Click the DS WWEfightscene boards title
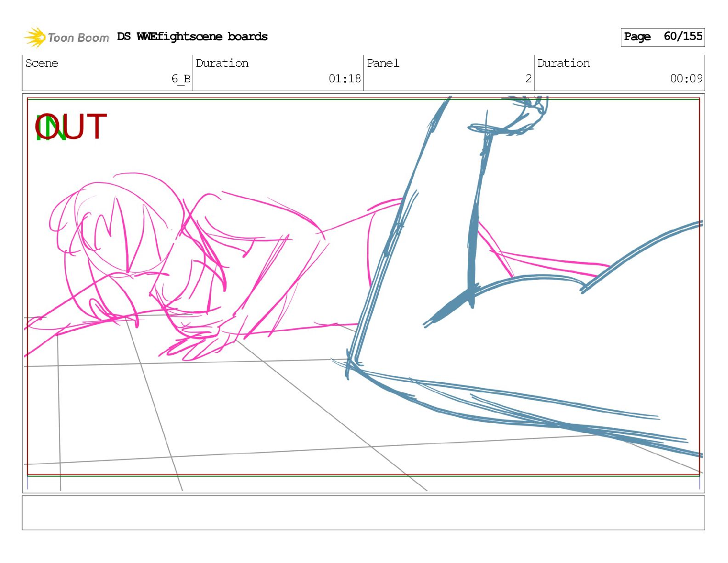This screenshot has height=563, width=728. click(x=192, y=37)
